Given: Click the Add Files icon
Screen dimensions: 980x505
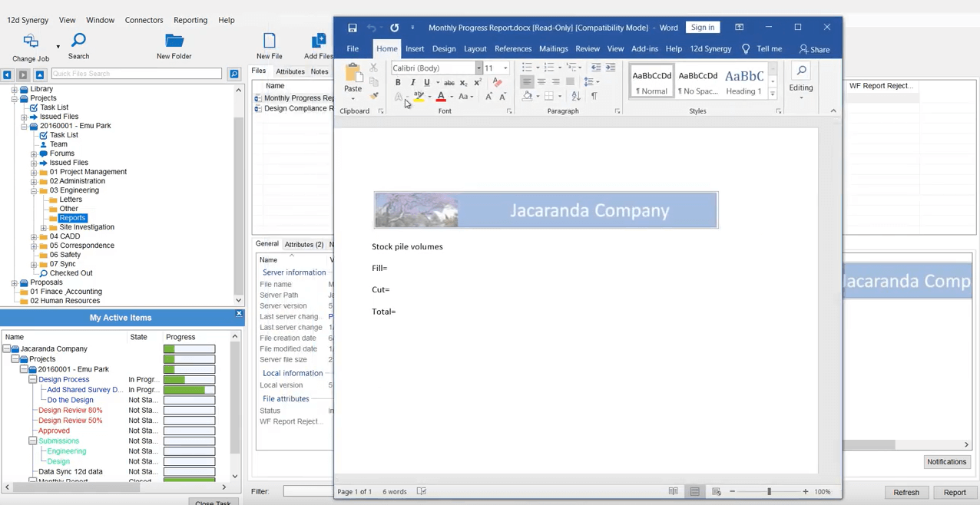Looking at the screenshot, I should pyautogui.click(x=319, y=41).
